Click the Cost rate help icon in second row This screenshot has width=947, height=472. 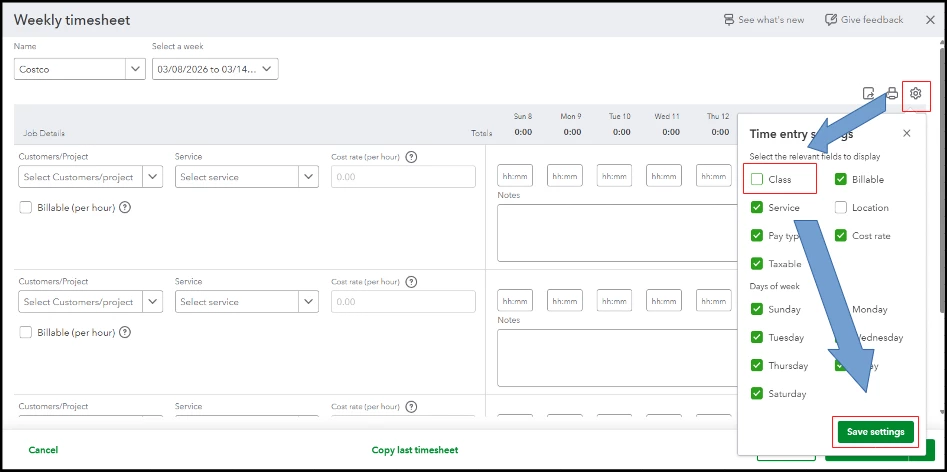tap(411, 282)
